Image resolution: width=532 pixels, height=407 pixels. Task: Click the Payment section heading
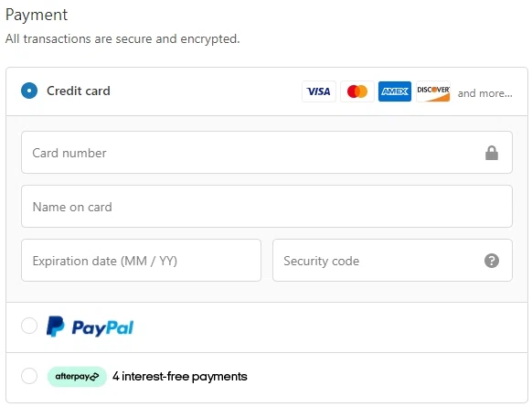point(37,15)
